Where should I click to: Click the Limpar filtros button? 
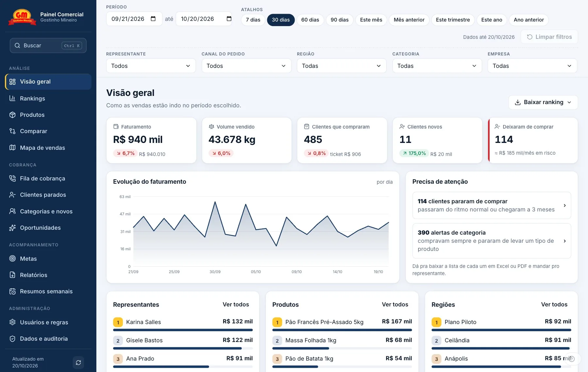coord(549,37)
